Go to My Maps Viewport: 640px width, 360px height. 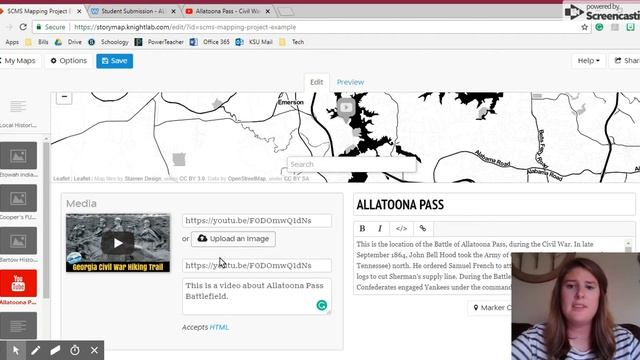tap(19, 61)
